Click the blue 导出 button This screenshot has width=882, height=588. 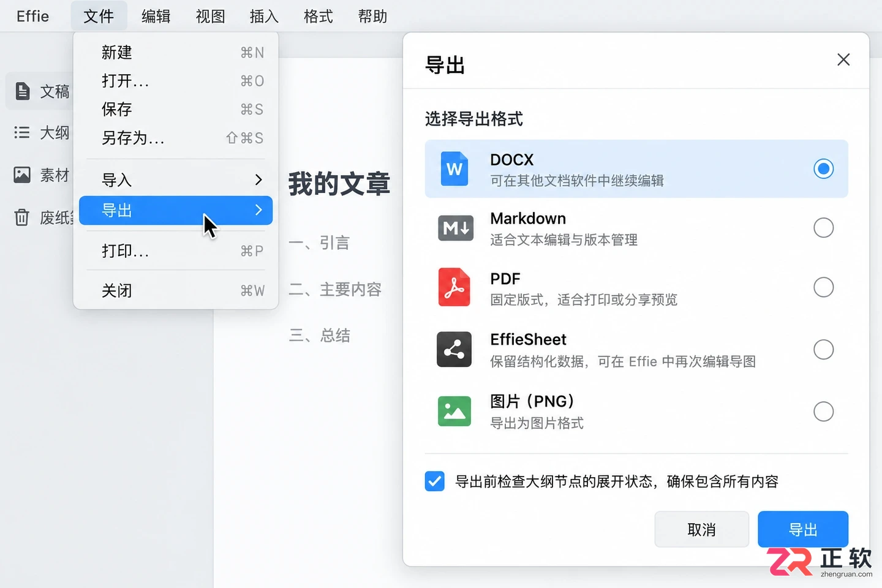coord(803,529)
